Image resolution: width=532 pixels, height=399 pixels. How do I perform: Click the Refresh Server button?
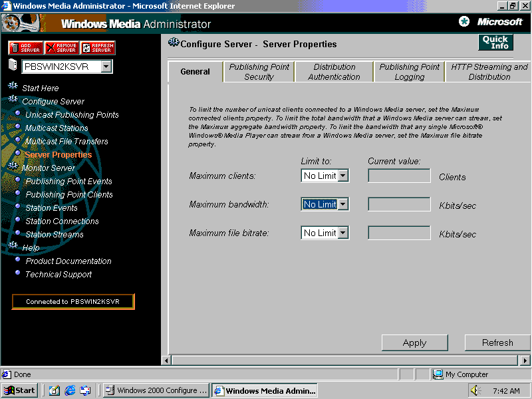[98, 48]
